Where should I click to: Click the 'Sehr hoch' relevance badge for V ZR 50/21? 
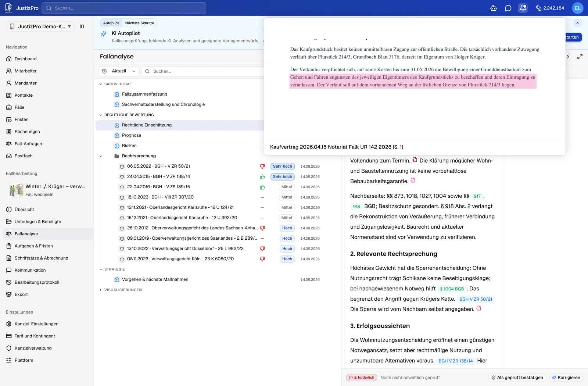(x=283, y=166)
